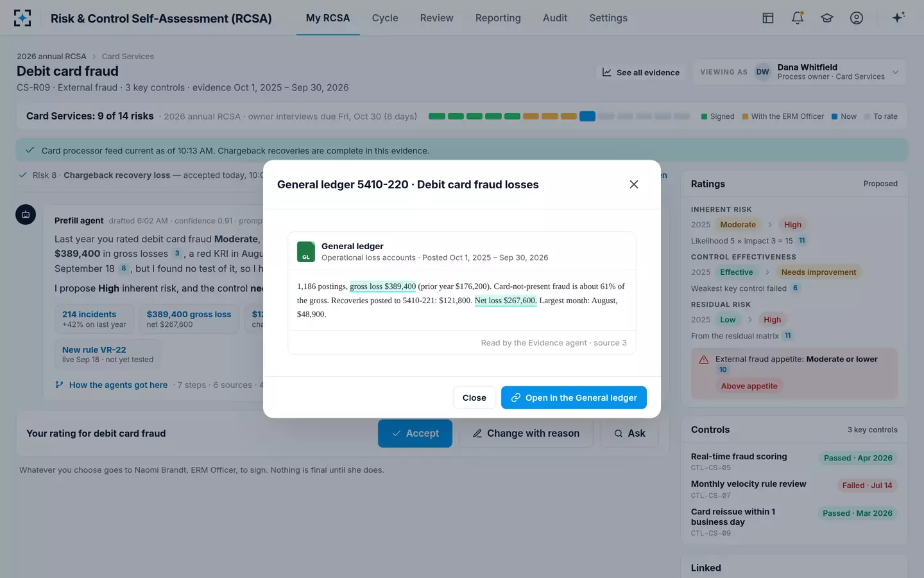Image resolution: width=924 pixels, height=578 pixels.
Task: Click source badge 3 after gross losses
Action: pos(177,254)
